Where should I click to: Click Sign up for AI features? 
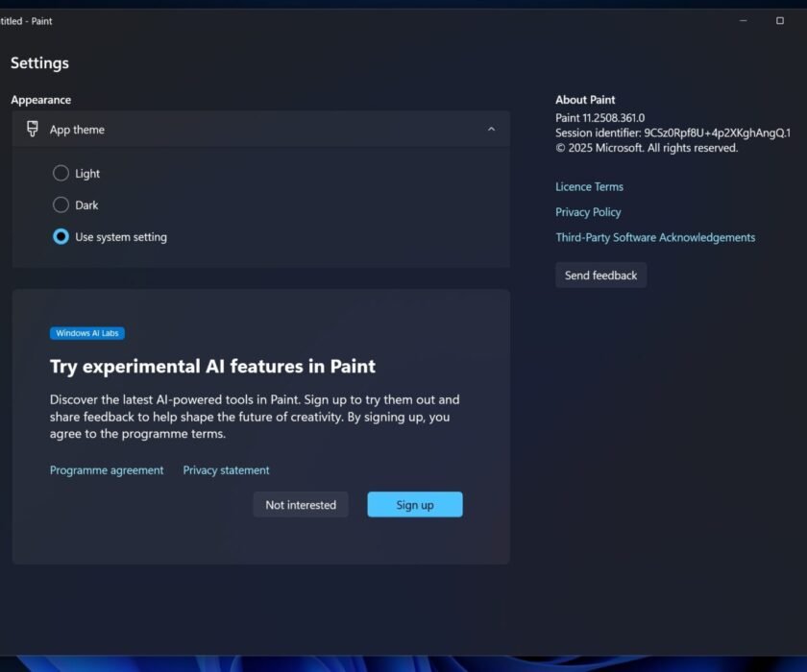click(415, 505)
